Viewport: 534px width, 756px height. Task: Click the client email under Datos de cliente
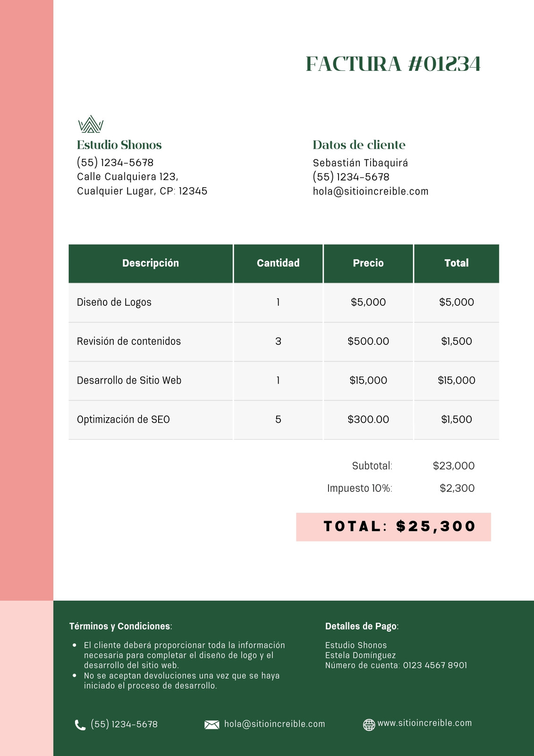(371, 191)
